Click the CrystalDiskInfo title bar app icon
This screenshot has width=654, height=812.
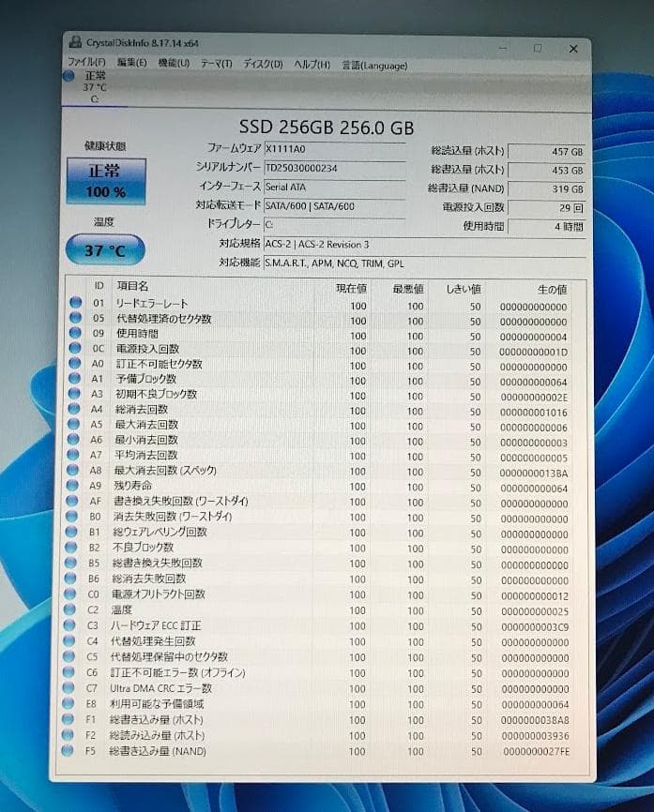pos(76,42)
